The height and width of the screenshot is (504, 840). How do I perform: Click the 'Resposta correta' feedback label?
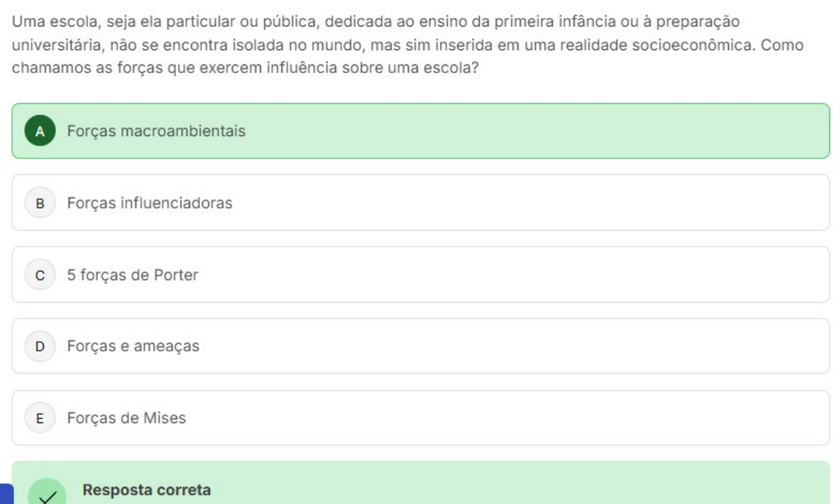click(x=147, y=491)
